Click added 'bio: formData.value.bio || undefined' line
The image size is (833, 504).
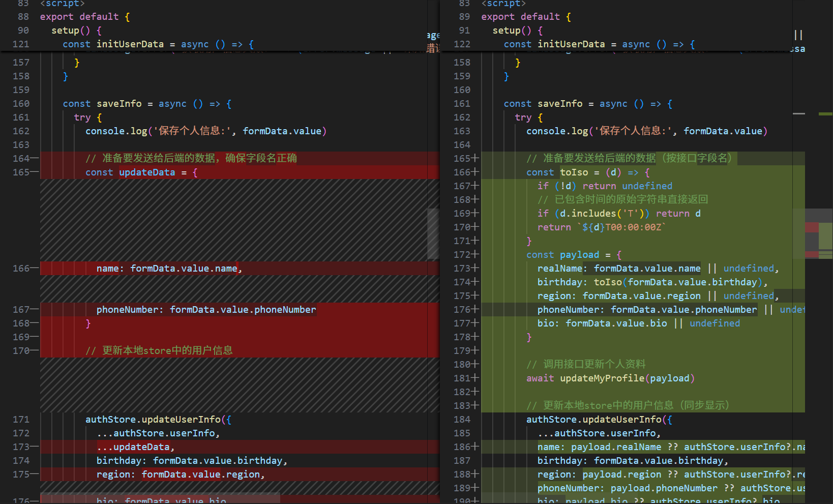point(639,323)
